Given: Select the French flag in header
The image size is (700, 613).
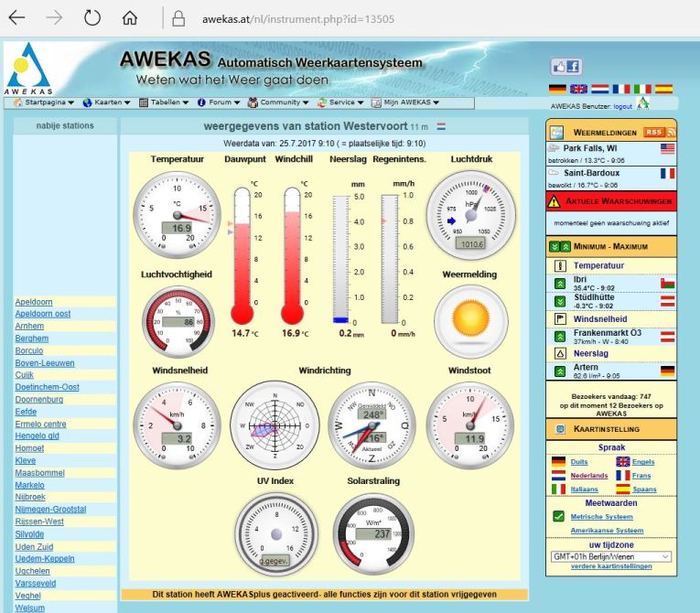Looking at the screenshot, I should pyautogui.click(x=621, y=89).
